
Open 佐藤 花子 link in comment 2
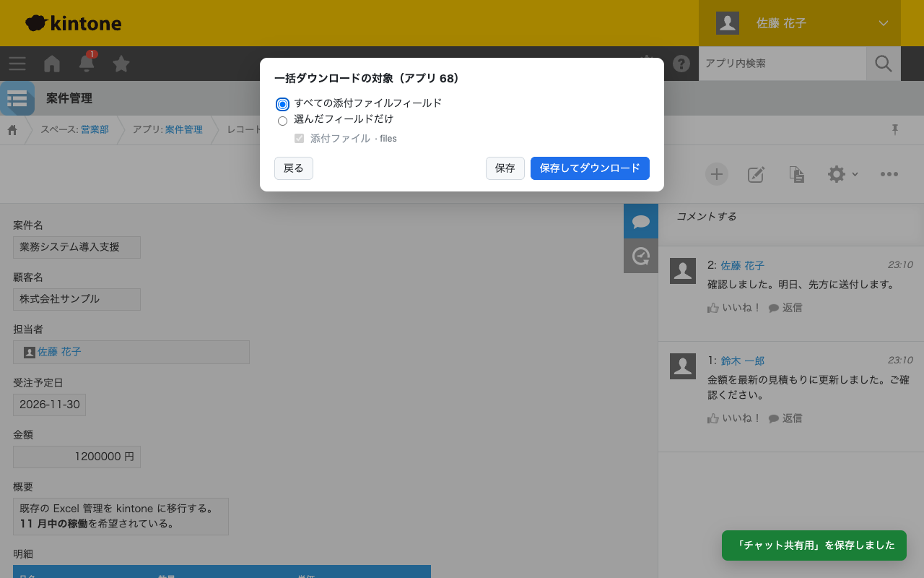point(742,265)
